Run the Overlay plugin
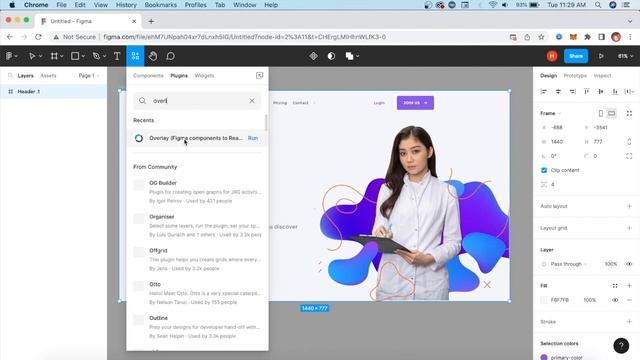 (x=253, y=138)
